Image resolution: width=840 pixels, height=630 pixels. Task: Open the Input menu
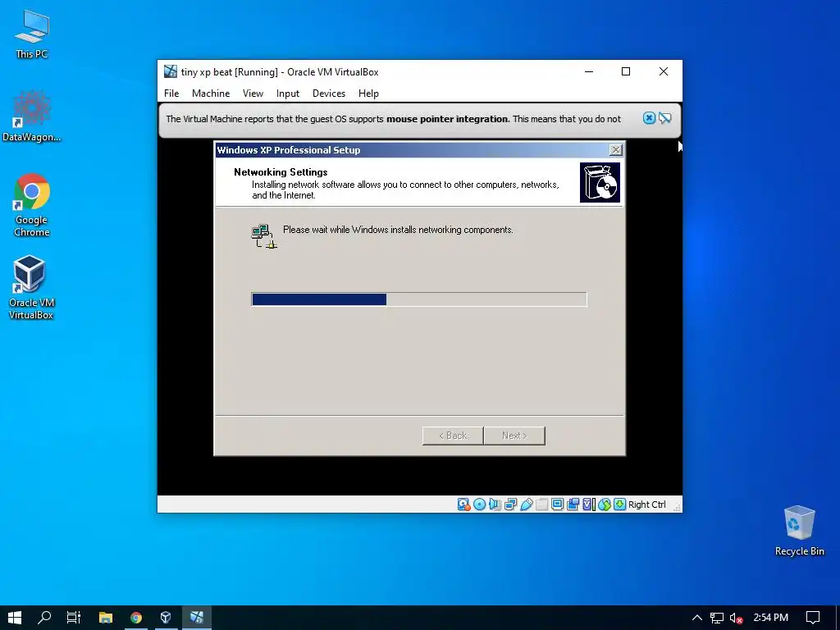288,94
